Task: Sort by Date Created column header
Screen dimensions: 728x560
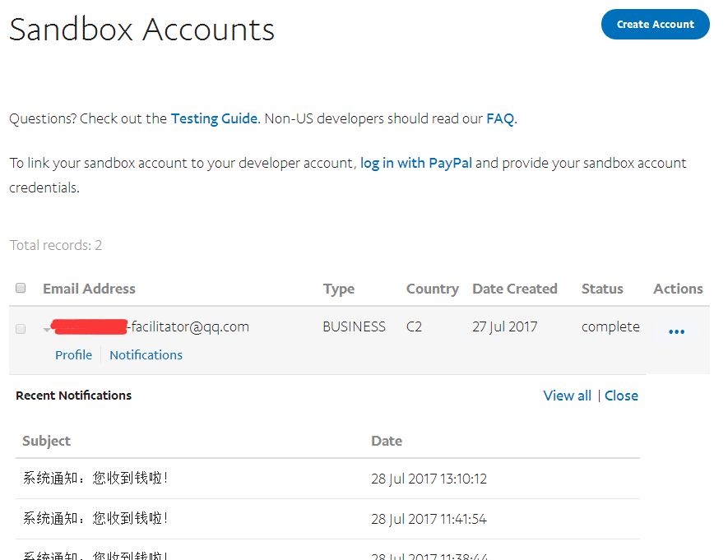Action: tap(514, 289)
